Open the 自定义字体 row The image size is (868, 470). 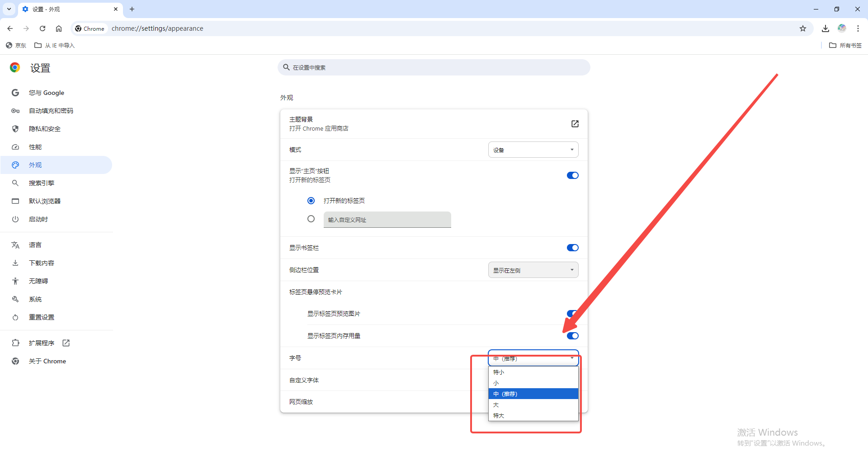coord(384,380)
